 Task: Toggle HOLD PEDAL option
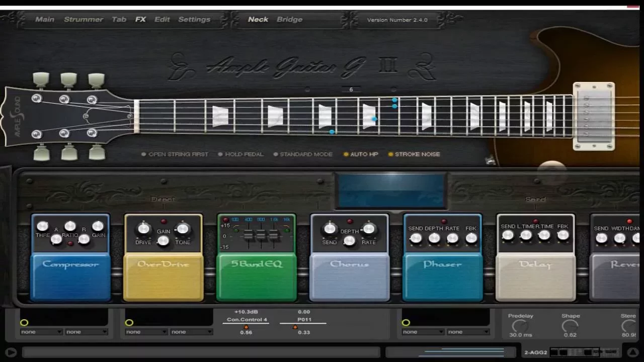[240, 154]
